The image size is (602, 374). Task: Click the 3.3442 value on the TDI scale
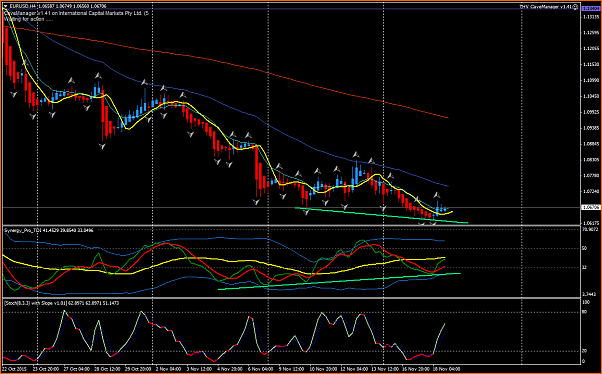(590, 294)
